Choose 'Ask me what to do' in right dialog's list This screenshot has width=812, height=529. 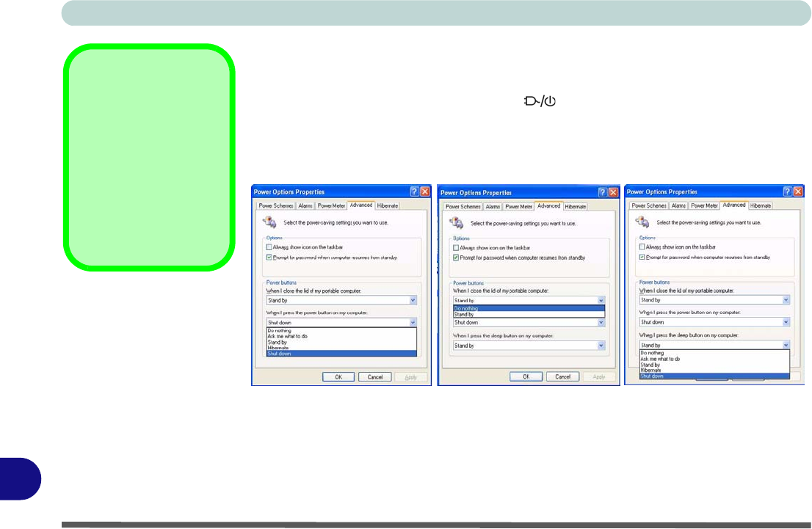[714, 359]
